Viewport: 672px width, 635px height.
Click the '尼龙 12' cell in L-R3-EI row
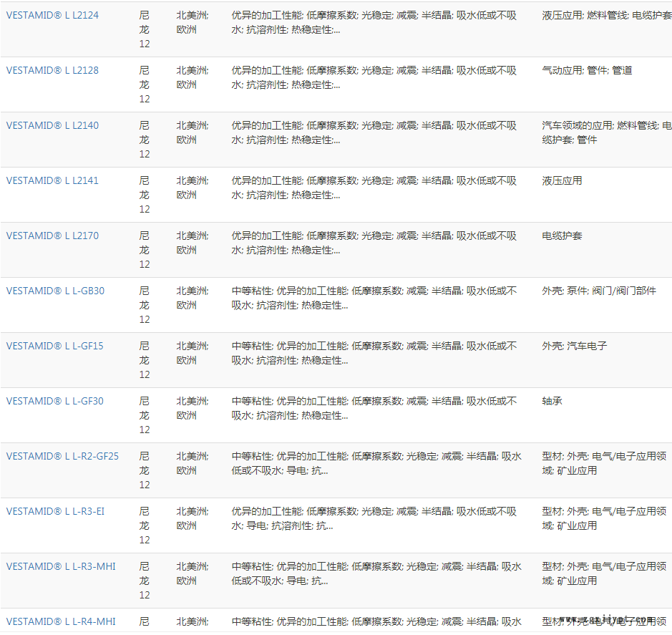click(145, 525)
